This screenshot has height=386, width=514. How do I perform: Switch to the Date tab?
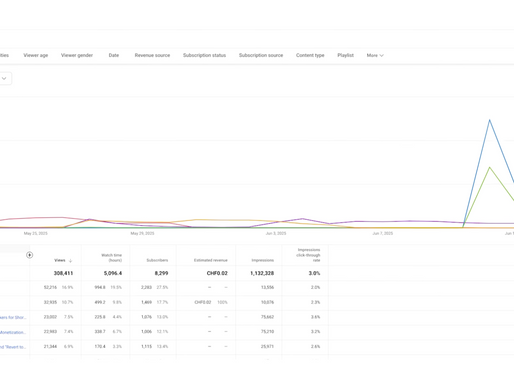114,55
